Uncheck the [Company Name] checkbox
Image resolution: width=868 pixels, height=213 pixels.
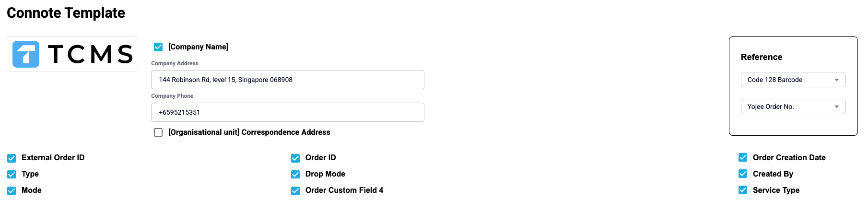pos(158,47)
